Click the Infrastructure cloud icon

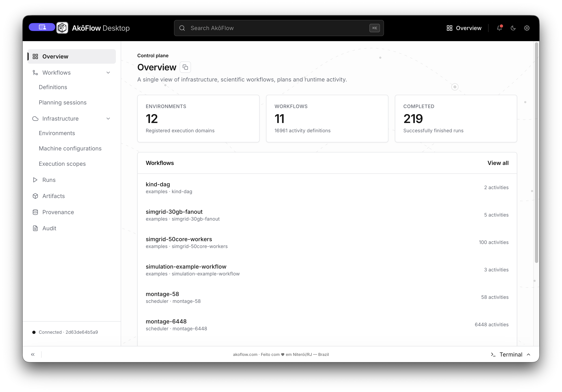[x=35, y=119]
